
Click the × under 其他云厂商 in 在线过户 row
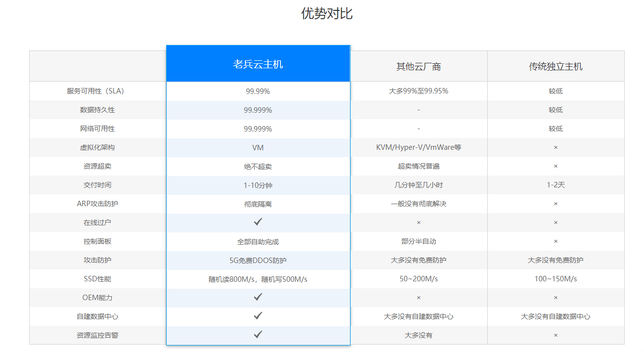(x=418, y=222)
